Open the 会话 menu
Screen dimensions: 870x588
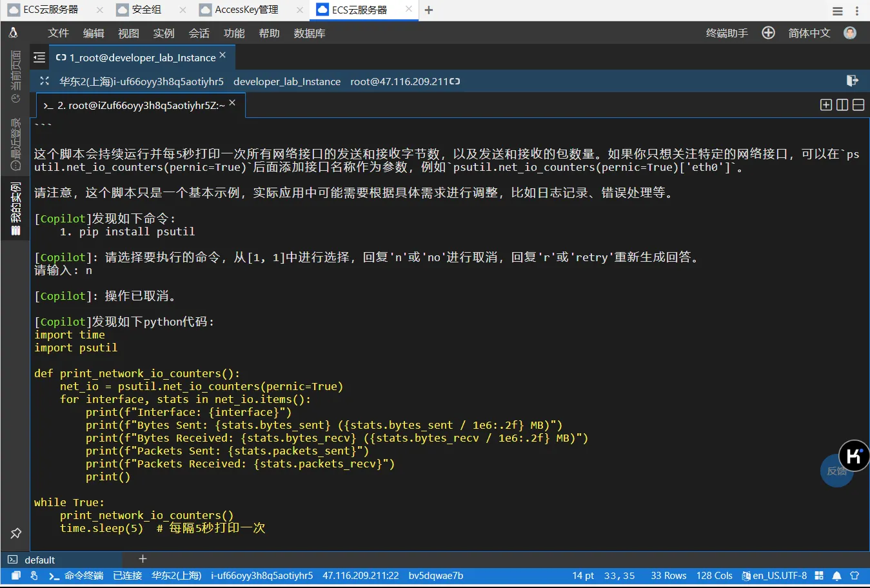click(x=199, y=33)
